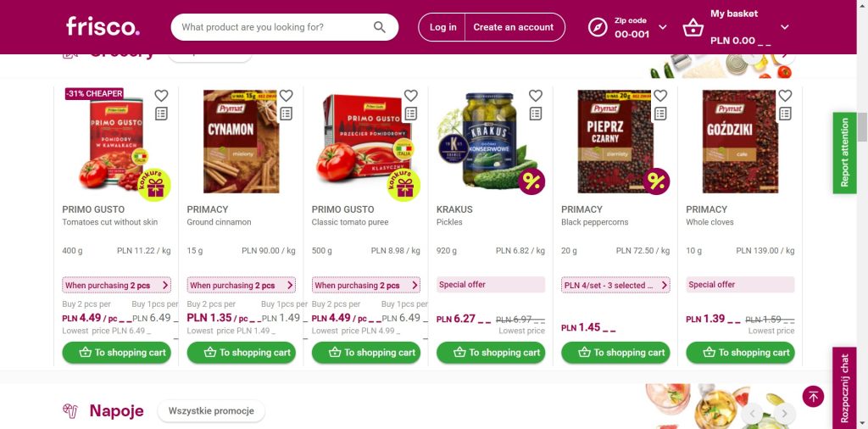Add Whole cloves to favorites
Viewport: 868px width, 429px height.
click(785, 96)
